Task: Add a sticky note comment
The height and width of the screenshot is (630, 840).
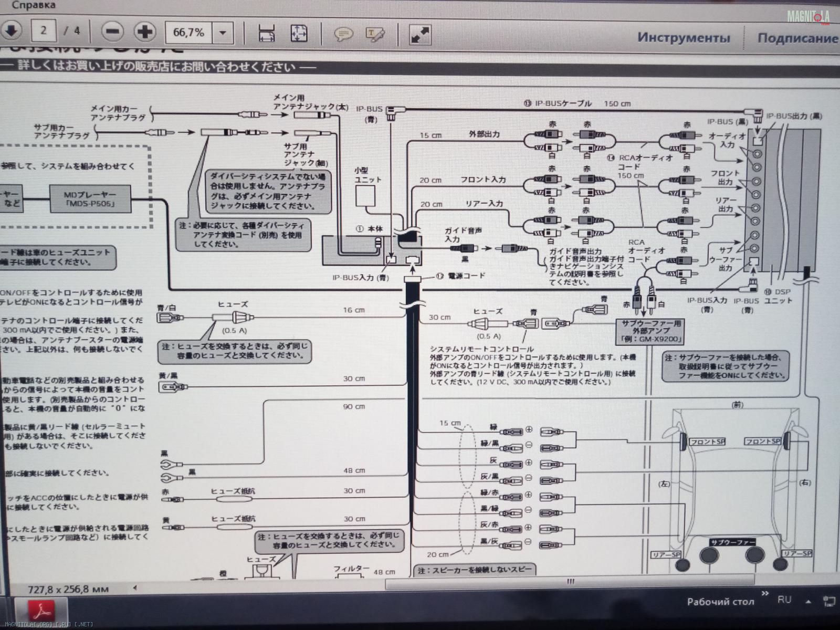Action: pos(343,35)
